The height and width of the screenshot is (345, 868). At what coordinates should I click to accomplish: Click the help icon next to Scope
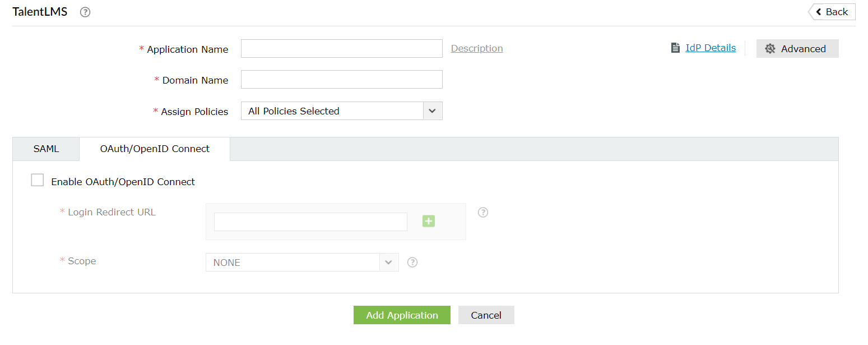(x=412, y=262)
